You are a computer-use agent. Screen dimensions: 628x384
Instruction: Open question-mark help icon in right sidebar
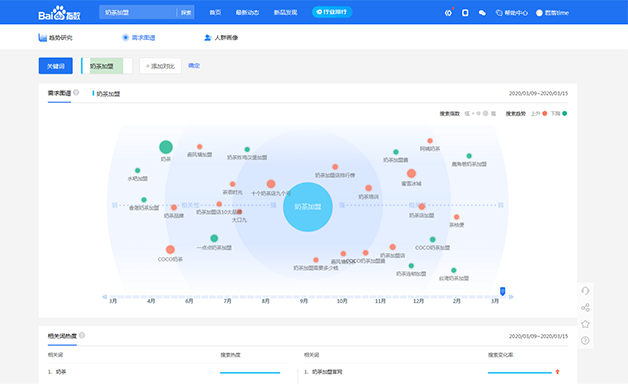click(585, 340)
